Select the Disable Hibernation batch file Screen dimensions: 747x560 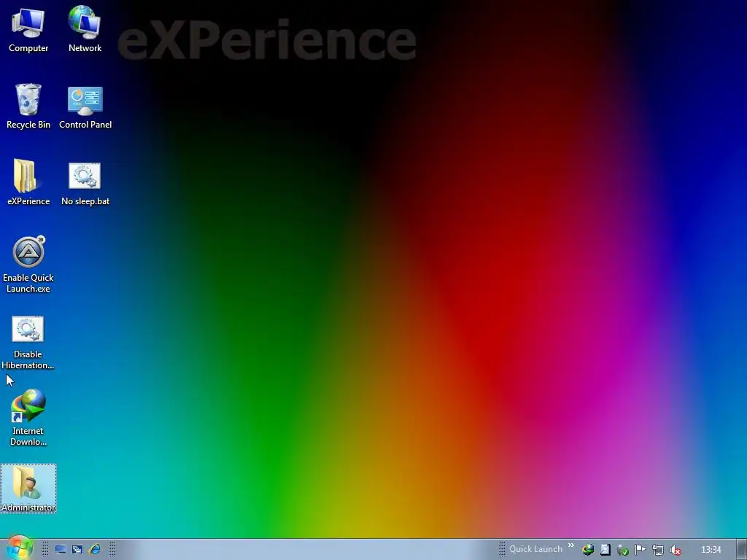[x=28, y=342]
